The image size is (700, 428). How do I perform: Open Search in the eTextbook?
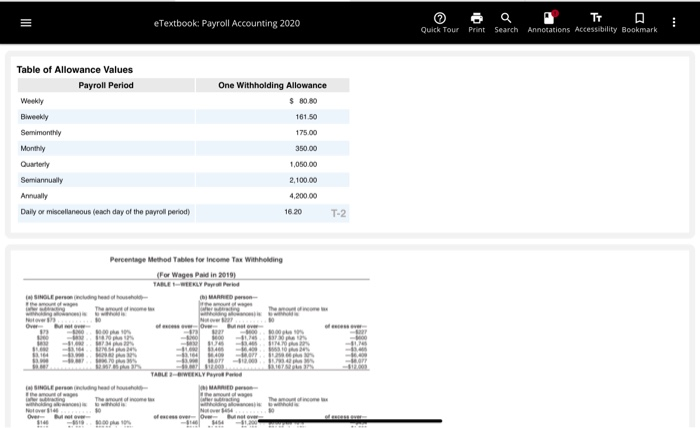(x=506, y=23)
